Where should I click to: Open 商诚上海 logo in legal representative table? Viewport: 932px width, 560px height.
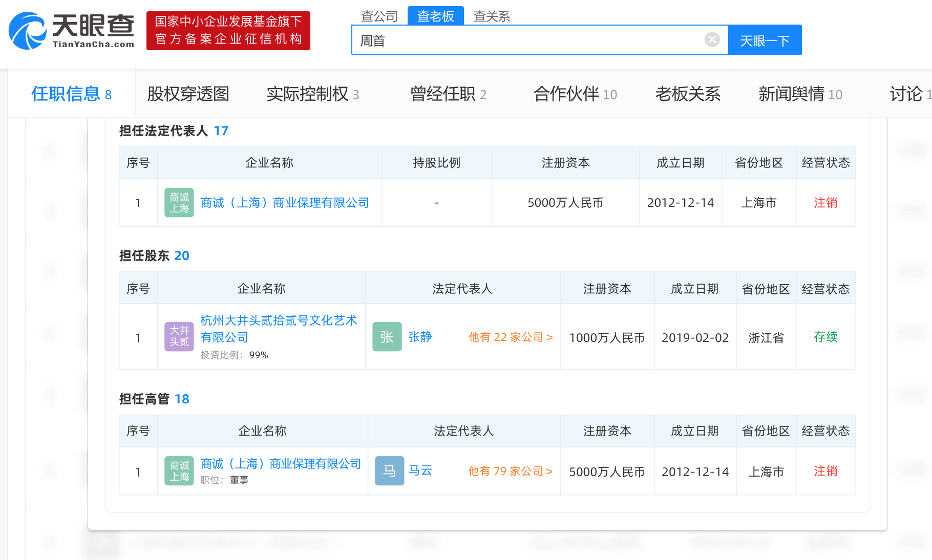click(x=179, y=203)
